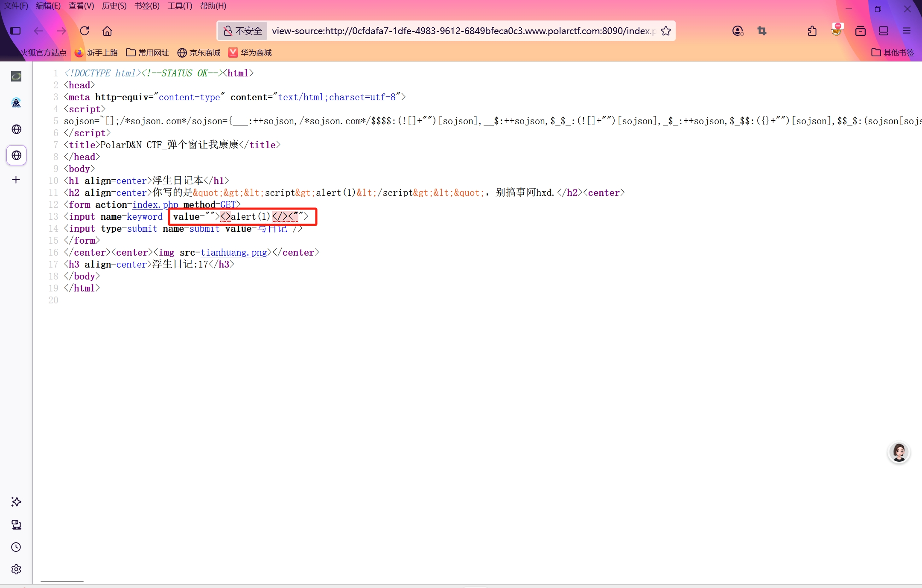Expand the 其他书签 bookmarks folder
Screen dimensions: 922x588
coord(893,52)
